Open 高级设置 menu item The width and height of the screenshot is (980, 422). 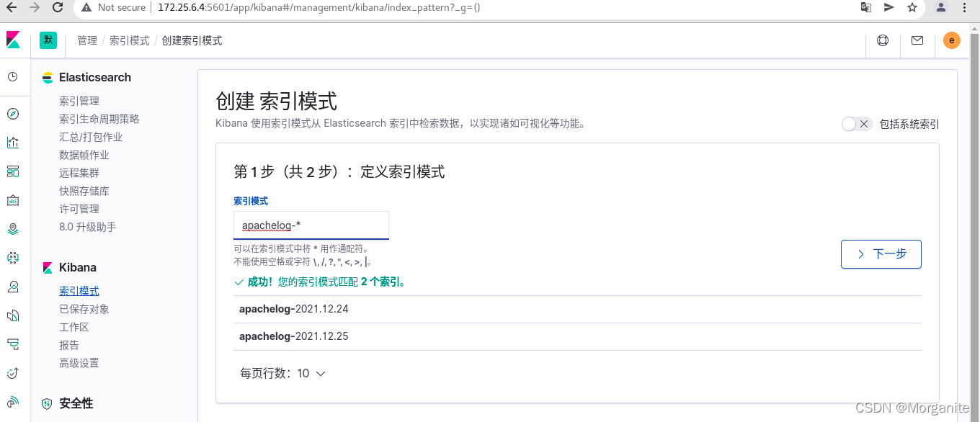coord(79,363)
